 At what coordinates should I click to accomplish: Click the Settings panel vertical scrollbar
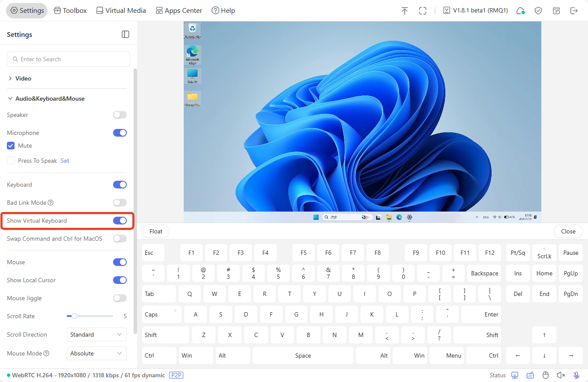pos(135,201)
